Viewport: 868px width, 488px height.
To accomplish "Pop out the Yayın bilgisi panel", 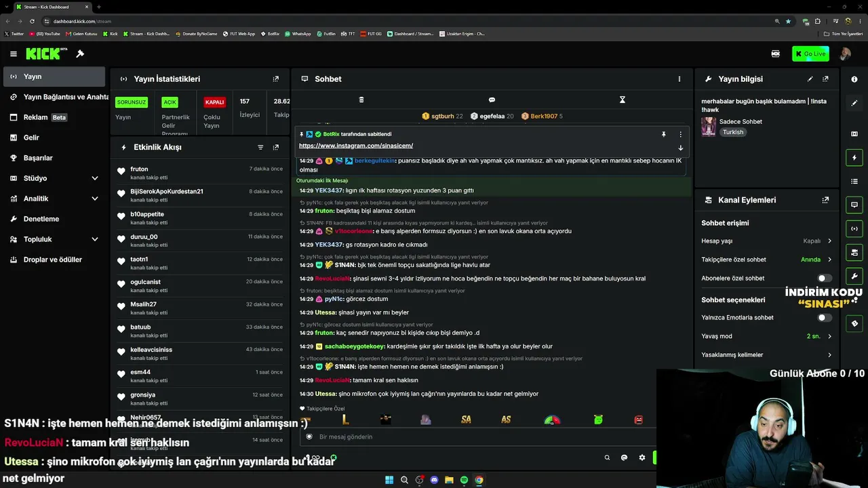I will (x=825, y=79).
